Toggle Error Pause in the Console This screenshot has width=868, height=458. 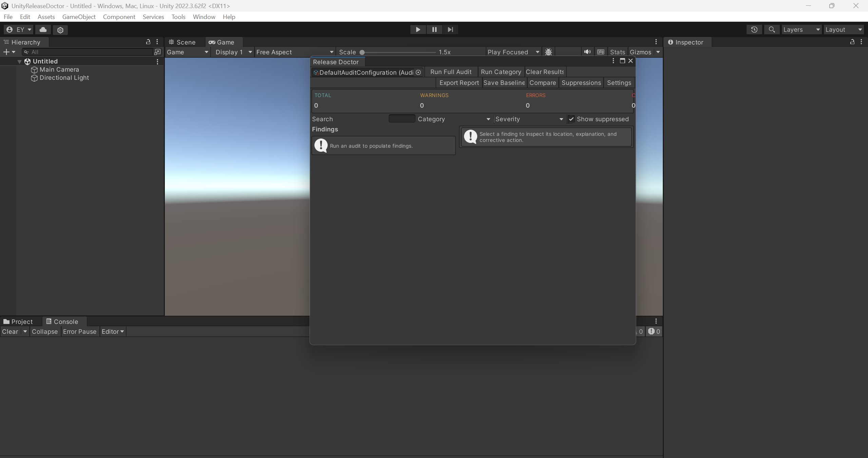coord(80,332)
